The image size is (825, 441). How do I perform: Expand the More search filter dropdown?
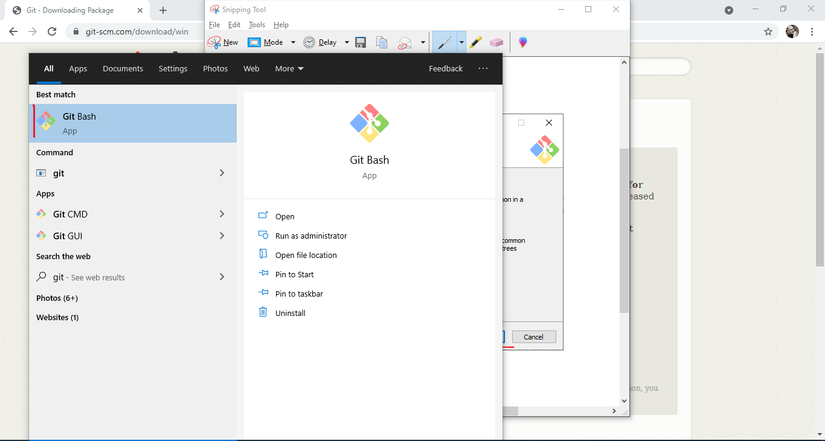coord(289,68)
